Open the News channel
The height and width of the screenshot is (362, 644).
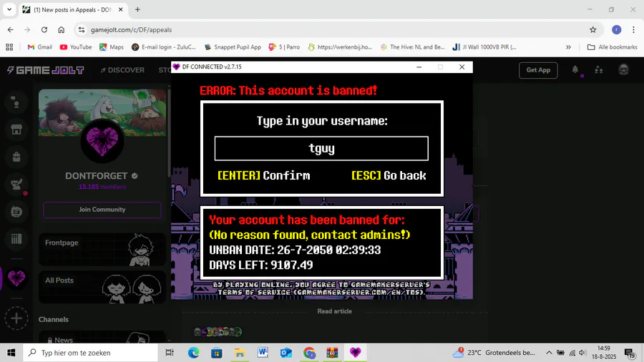102,338
